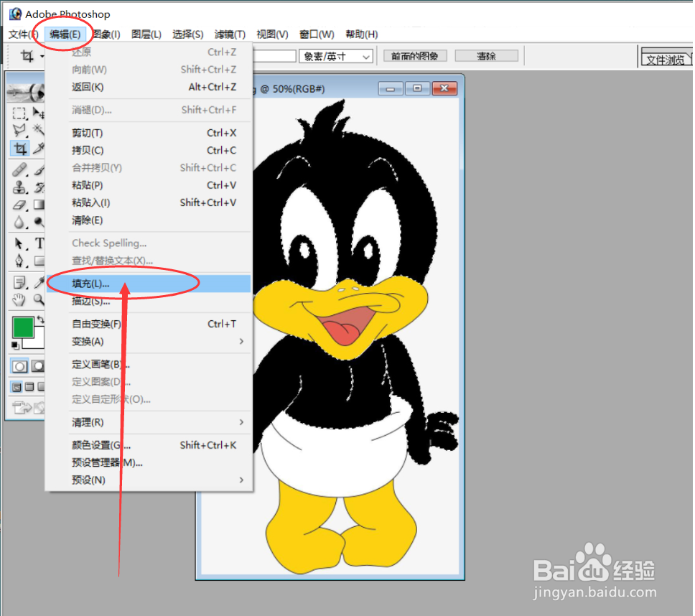Open the green foreground color swatch
Image resolution: width=695 pixels, height=616 pixels.
[x=22, y=327]
